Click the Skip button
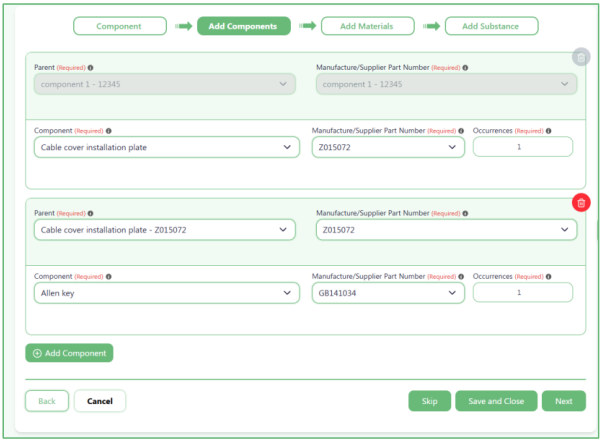Image resolution: width=602 pixels, height=442 pixels. (430, 401)
